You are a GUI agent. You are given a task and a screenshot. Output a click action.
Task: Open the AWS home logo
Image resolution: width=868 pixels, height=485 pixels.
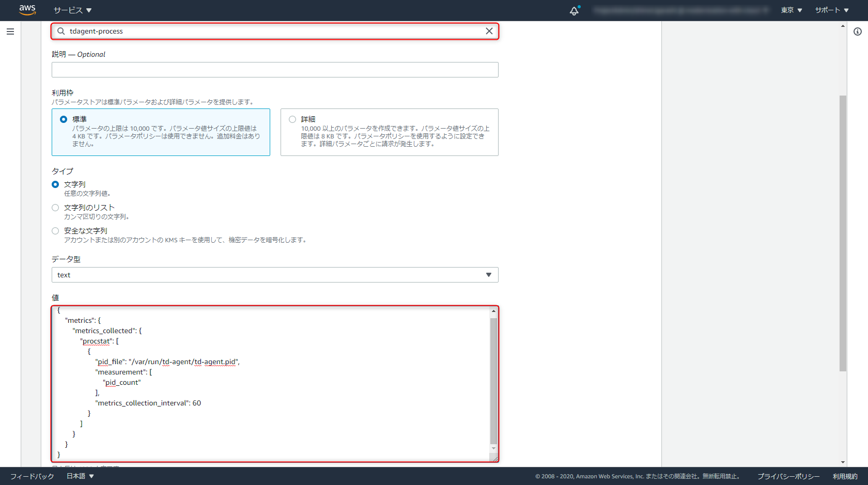coord(27,10)
